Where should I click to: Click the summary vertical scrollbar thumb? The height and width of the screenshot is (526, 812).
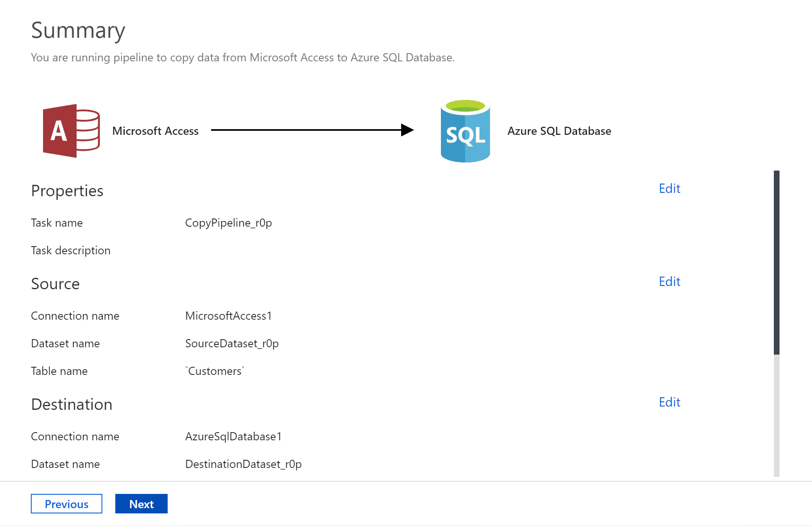777,262
